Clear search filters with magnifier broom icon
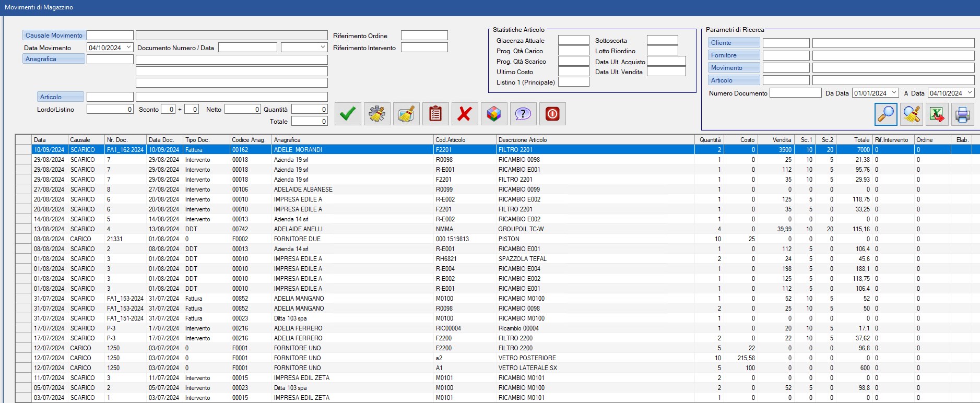This screenshot has width=980, height=403. click(x=912, y=114)
